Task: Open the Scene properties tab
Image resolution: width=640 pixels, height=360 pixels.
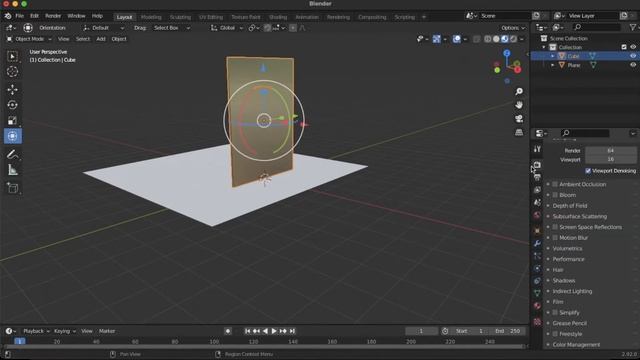Action: coord(537,202)
